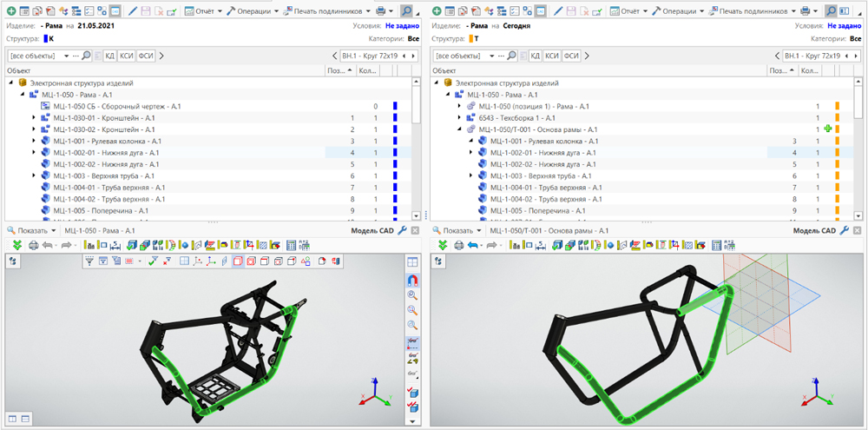Toggle the ФСИ filter in left pane
Image resolution: width=868 pixels, height=430 pixels.
145,56
